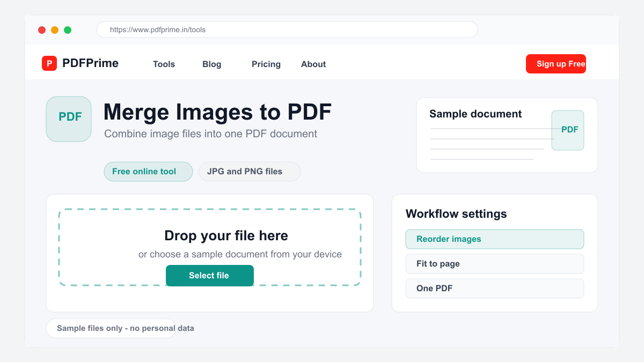This screenshot has height=362, width=644.
Task: Go to the Blog page
Action: pos(211,64)
